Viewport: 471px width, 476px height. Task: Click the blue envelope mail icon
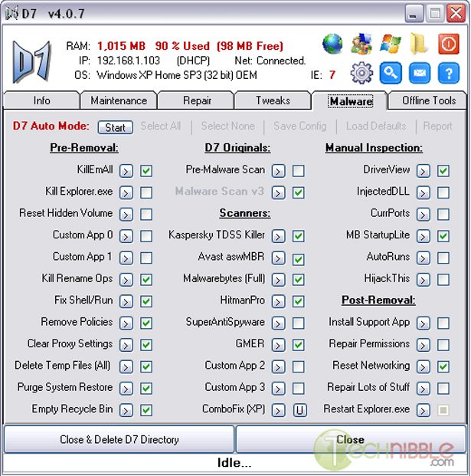(x=419, y=74)
